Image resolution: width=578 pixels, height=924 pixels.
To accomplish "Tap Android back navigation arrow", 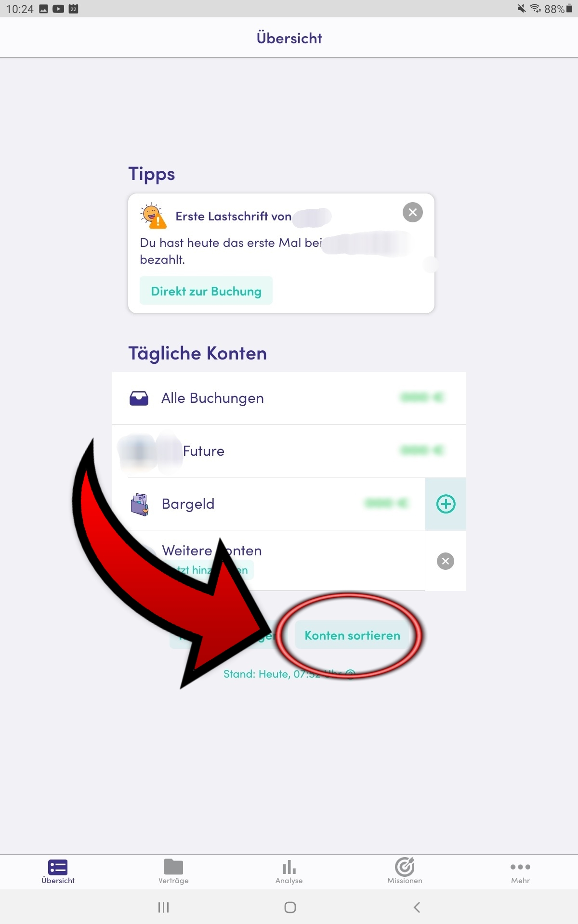I will pyautogui.click(x=417, y=907).
